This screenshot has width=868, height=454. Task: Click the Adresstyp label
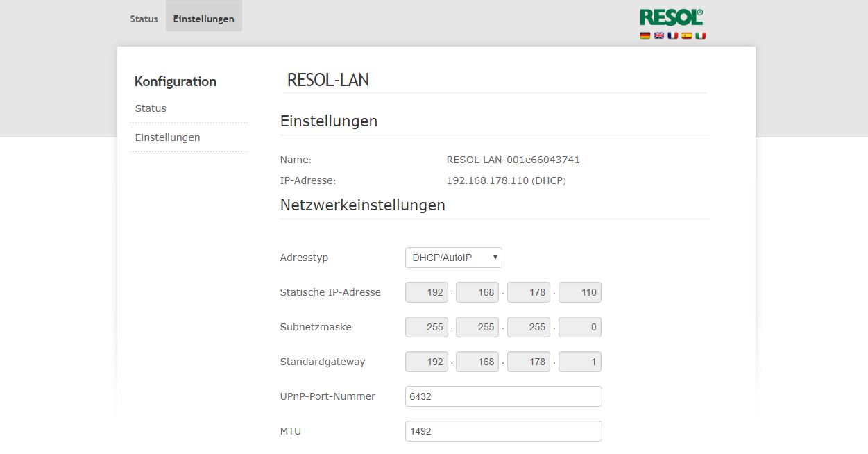(304, 258)
